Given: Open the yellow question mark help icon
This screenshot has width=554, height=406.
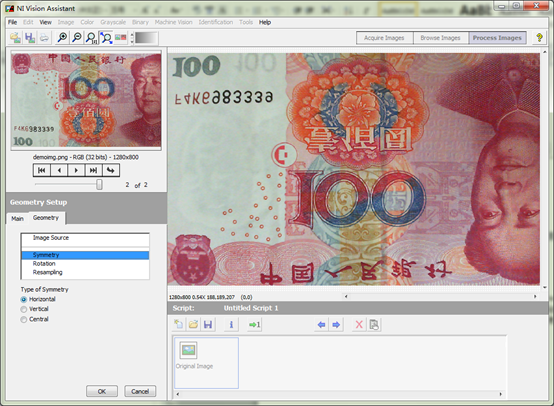Looking at the screenshot, I should point(539,37).
